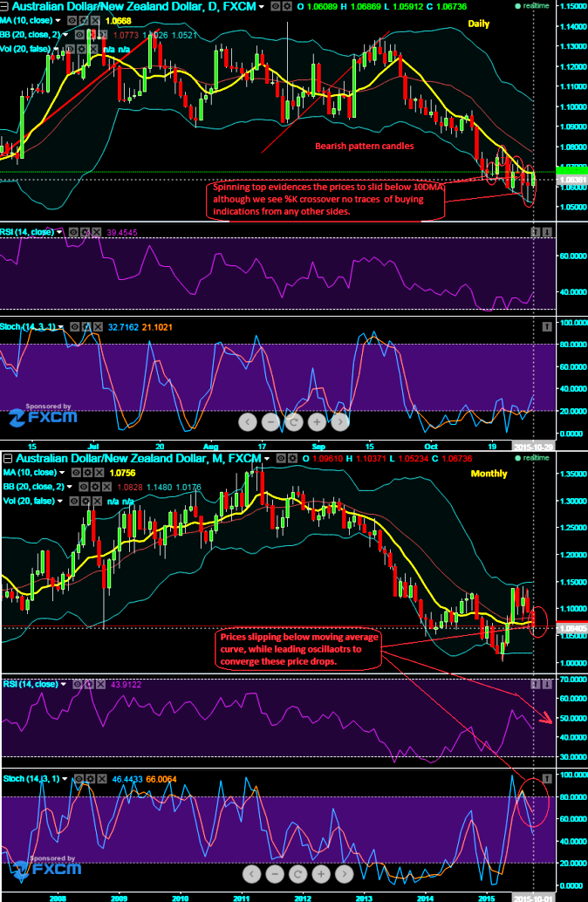Open RSI (14, close) settings on Daily chart
588x902 pixels.
point(85,232)
